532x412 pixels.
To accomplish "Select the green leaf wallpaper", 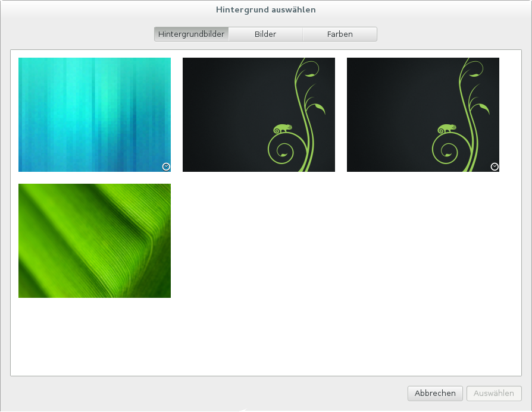I will [95, 241].
